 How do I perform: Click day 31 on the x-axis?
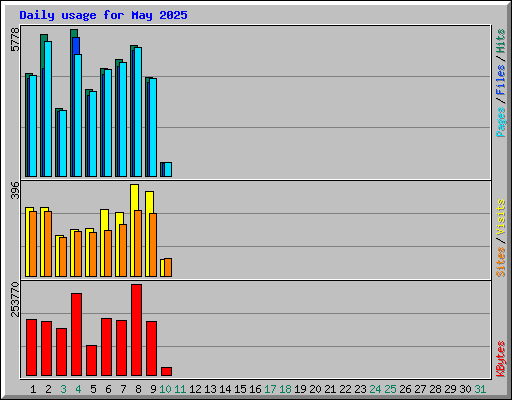point(480,389)
